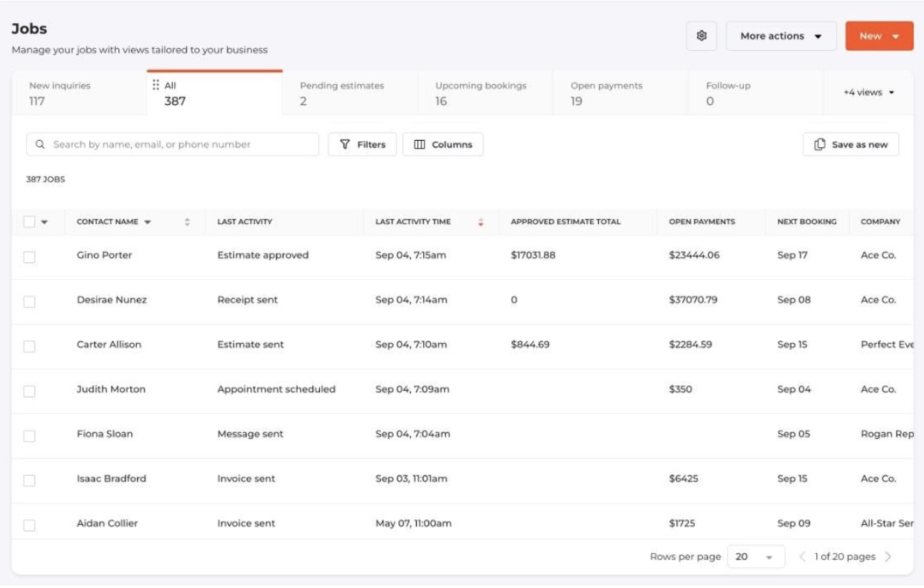The image size is (924, 588).
Task: Open the orange New dropdown button
Action: [879, 36]
